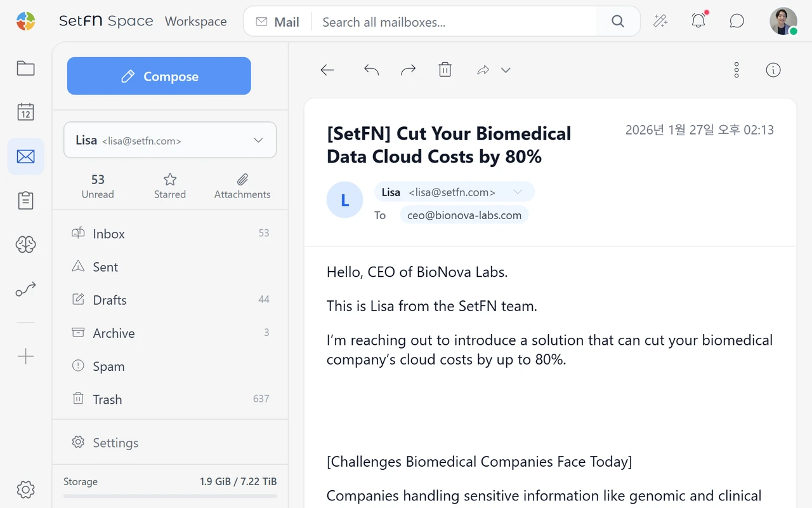Viewport: 812px width, 508px height.
Task: Open the calendar icon in the left sidebar
Action: (x=25, y=112)
